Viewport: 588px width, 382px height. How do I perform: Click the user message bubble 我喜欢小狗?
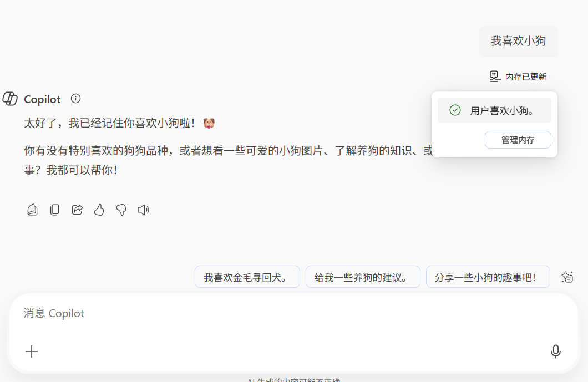pos(519,41)
